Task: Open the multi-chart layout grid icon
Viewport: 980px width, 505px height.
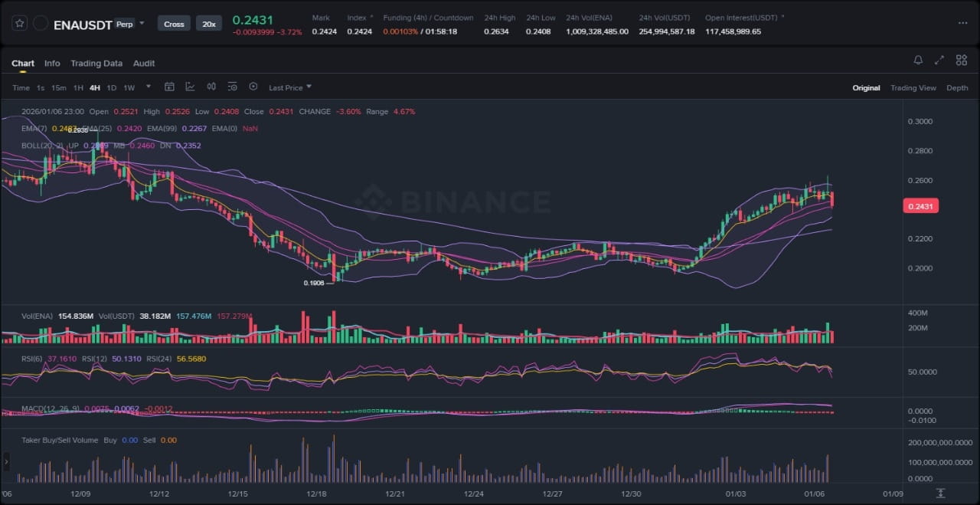Action: (961, 61)
